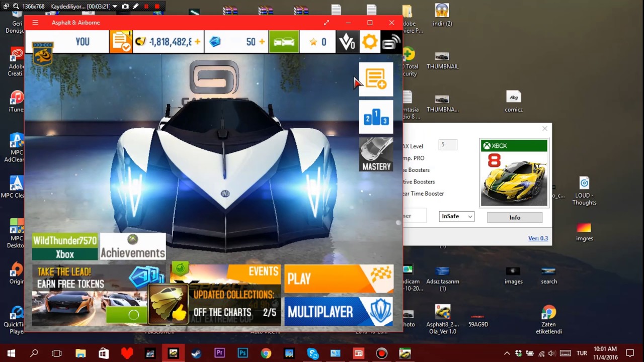This screenshot has width=644, height=362.
Task: Close the trainer window
Action: pos(544,129)
